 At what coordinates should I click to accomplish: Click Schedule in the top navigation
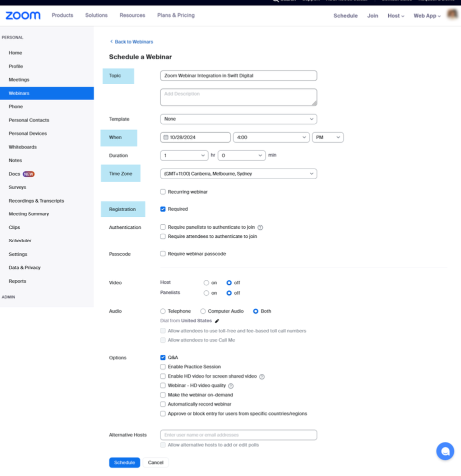(x=345, y=16)
